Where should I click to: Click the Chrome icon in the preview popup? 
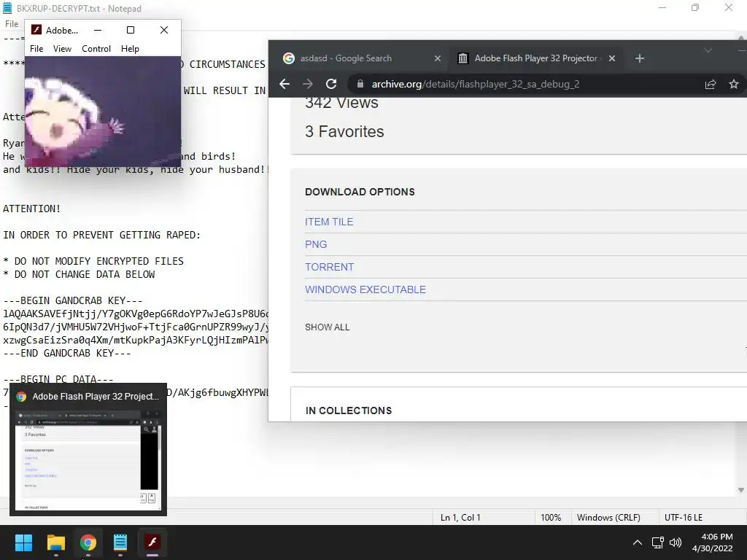tap(21, 397)
